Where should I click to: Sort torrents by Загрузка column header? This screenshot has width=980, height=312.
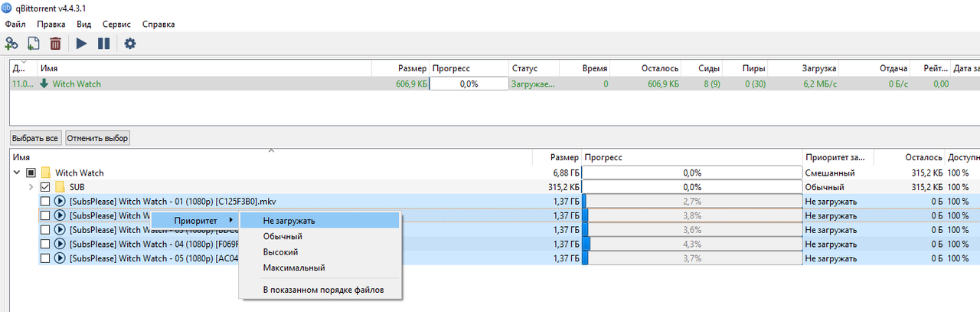(805, 68)
